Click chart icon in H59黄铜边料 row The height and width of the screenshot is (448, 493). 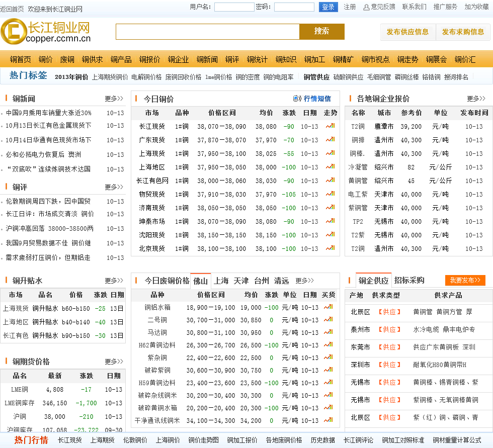click(x=328, y=382)
